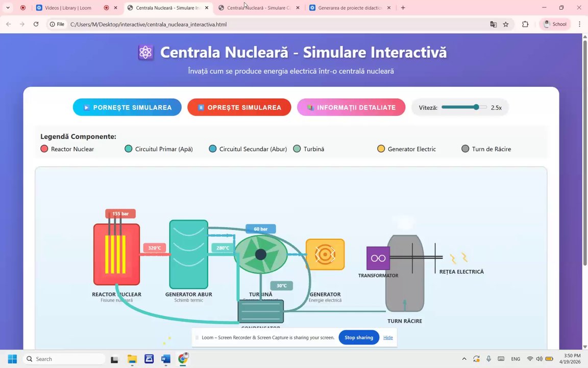Screen dimensions: 588x368
Task: Click the purple transformer box
Action: 378,258
